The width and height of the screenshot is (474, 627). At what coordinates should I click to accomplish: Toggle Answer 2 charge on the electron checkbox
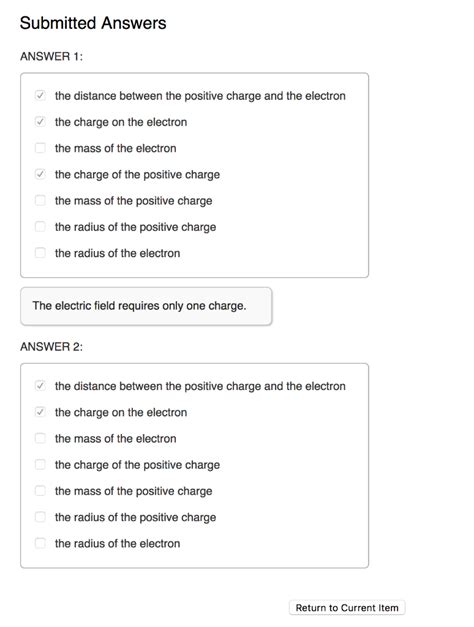tap(40, 412)
